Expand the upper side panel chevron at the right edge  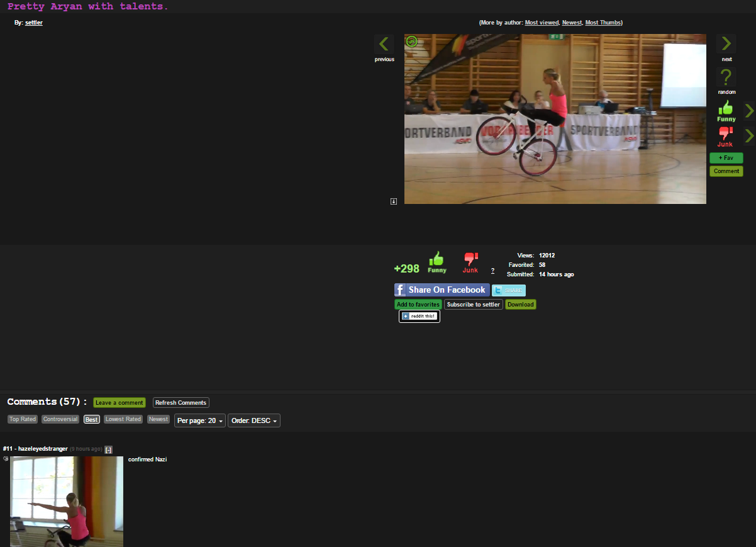coord(749,111)
